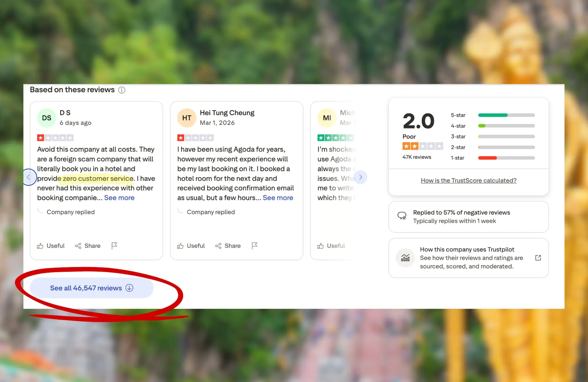Click the one-star rating on Hei Tung Cheung review
The width and height of the screenshot is (588, 382).
tap(196, 138)
